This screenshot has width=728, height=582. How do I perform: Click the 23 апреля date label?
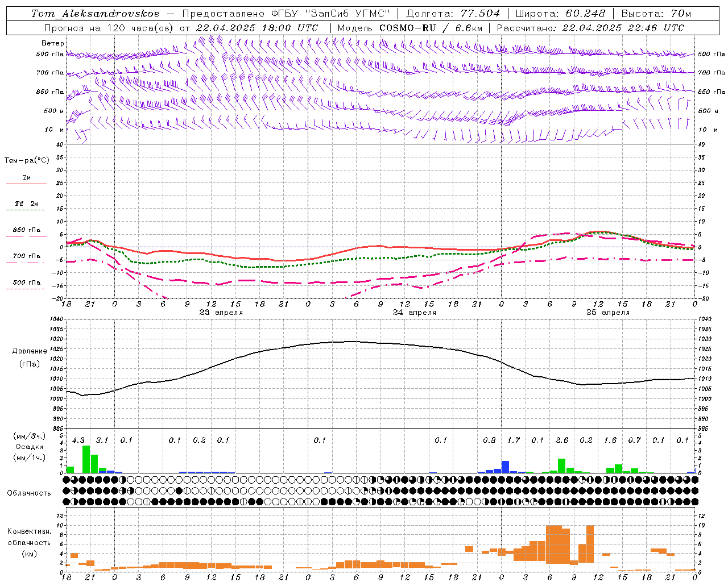pos(221,313)
